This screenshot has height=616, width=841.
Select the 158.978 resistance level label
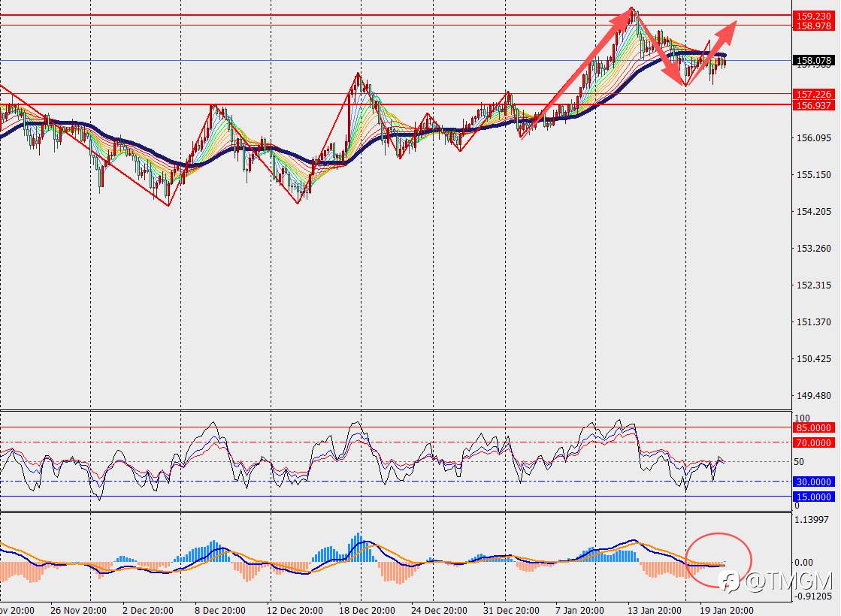point(813,26)
